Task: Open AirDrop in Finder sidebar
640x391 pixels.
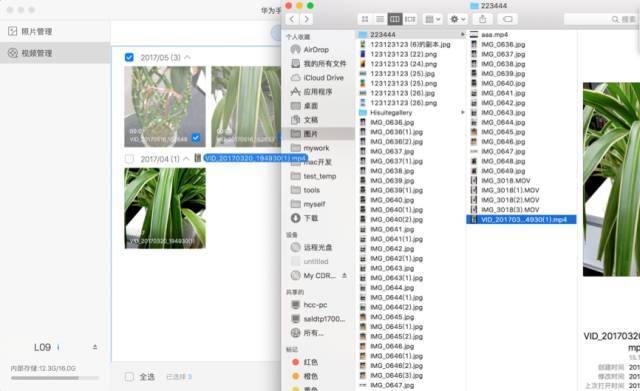Action: coord(315,49)
